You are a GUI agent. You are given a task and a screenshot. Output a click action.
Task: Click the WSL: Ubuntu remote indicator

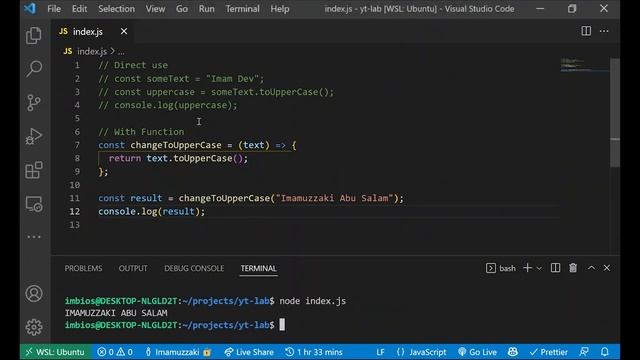pyautogui.click(x=55, y=352)
